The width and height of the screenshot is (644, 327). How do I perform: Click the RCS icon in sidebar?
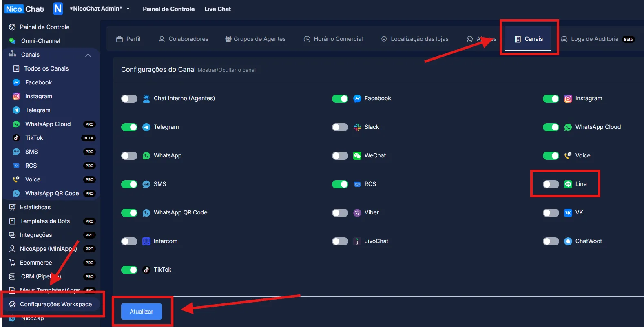point(16,166)
